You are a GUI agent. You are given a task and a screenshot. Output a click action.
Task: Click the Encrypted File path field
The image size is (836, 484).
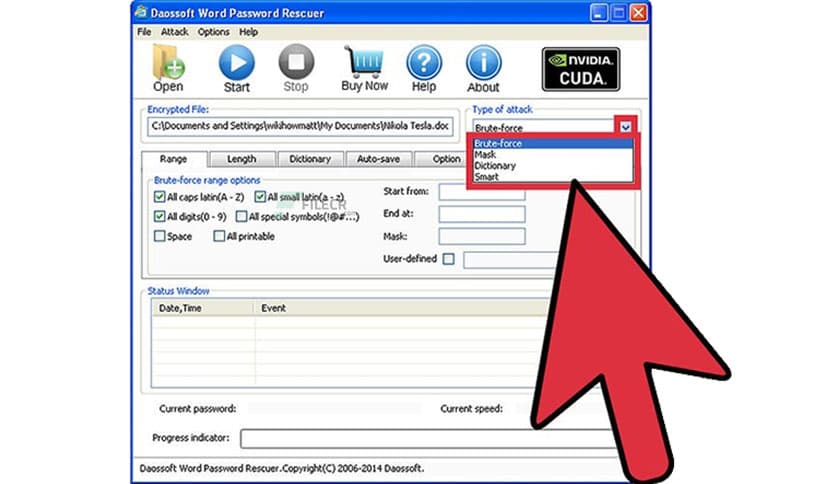click(301, 126)
